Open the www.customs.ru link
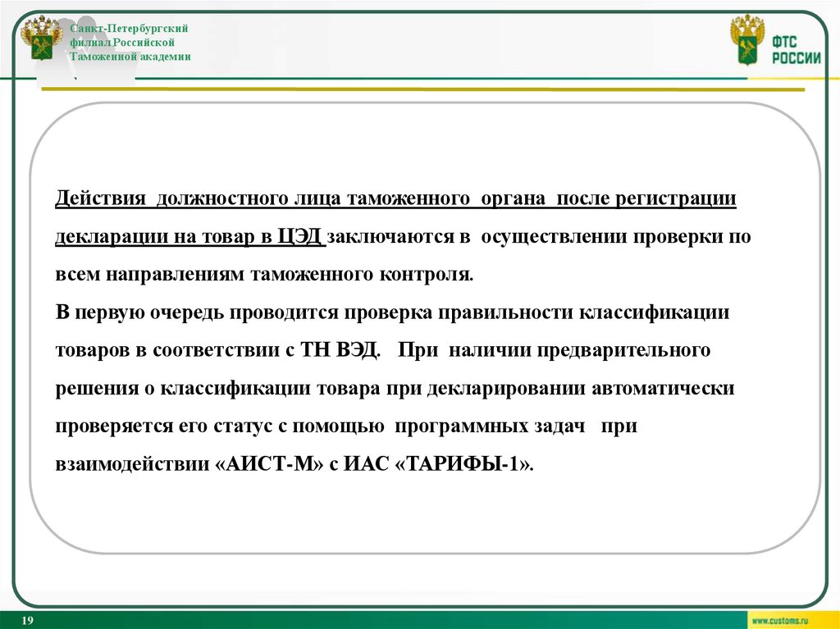 [x=779, y=621]
